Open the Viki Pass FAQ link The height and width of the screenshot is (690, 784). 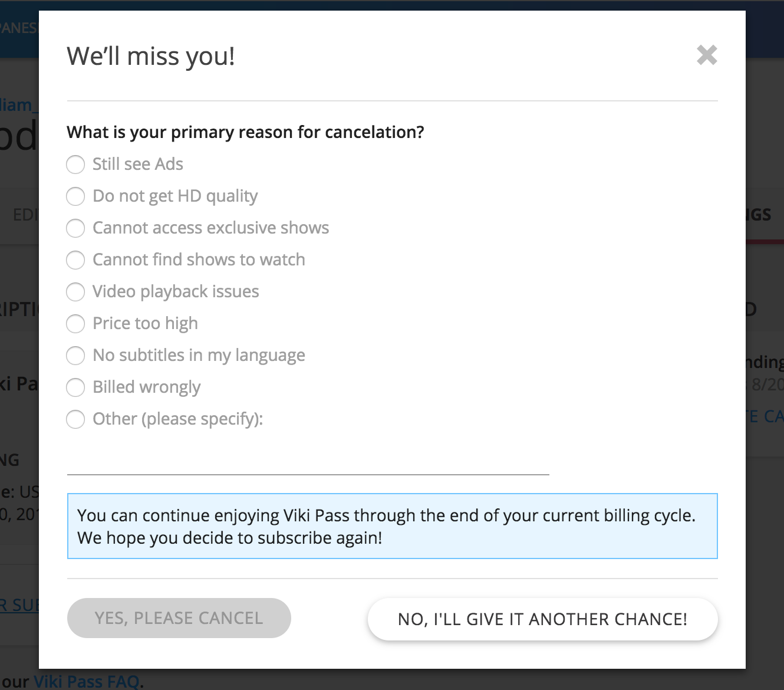click(x=86, y=682)
